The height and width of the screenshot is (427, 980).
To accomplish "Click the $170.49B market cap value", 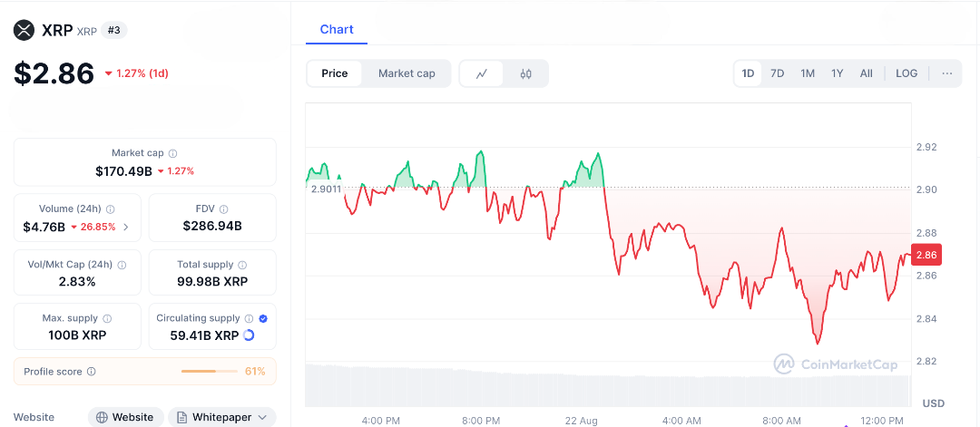I will pos(123,171).
